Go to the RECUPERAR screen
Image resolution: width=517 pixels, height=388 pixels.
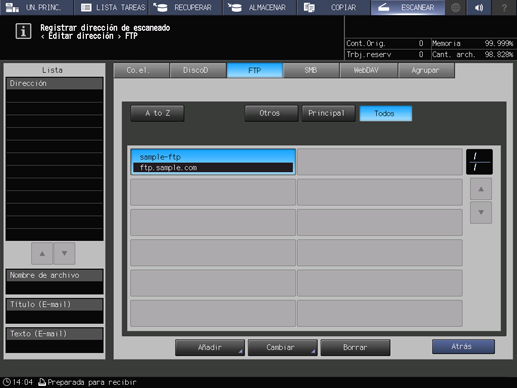tap(185, 7)
